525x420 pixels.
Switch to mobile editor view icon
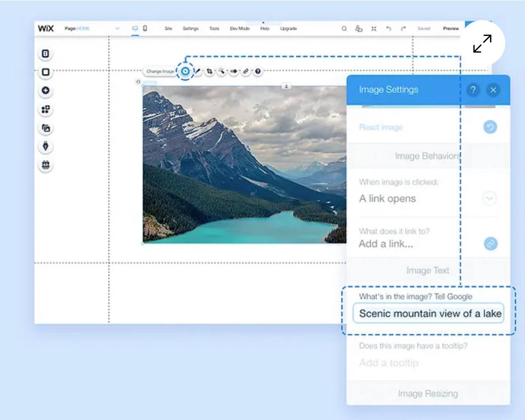(145, 28)
